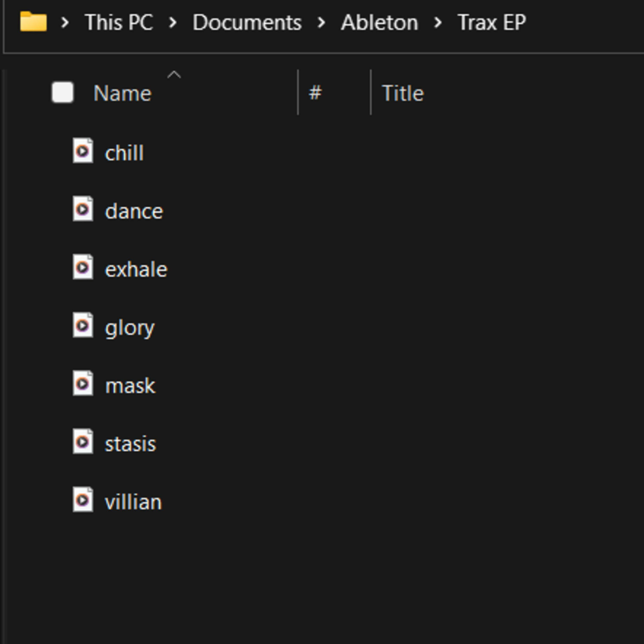The image size is (644, 644).
Task: Click the exhale audio file icon
Action: [83, 267]
